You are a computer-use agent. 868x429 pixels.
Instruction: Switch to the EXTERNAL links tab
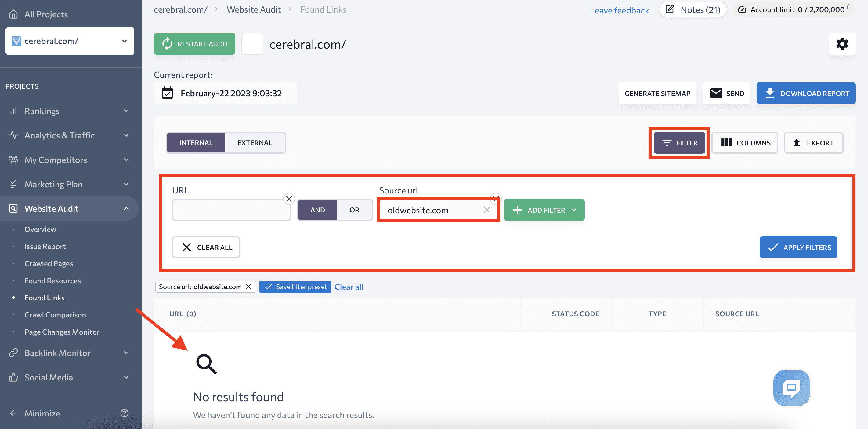click(x=255, y=142)
